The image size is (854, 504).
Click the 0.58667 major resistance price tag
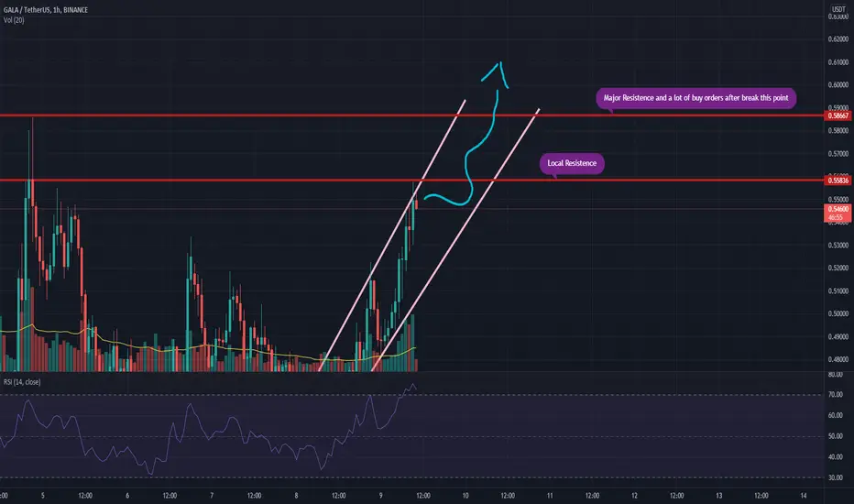click(x=838, y=115)
